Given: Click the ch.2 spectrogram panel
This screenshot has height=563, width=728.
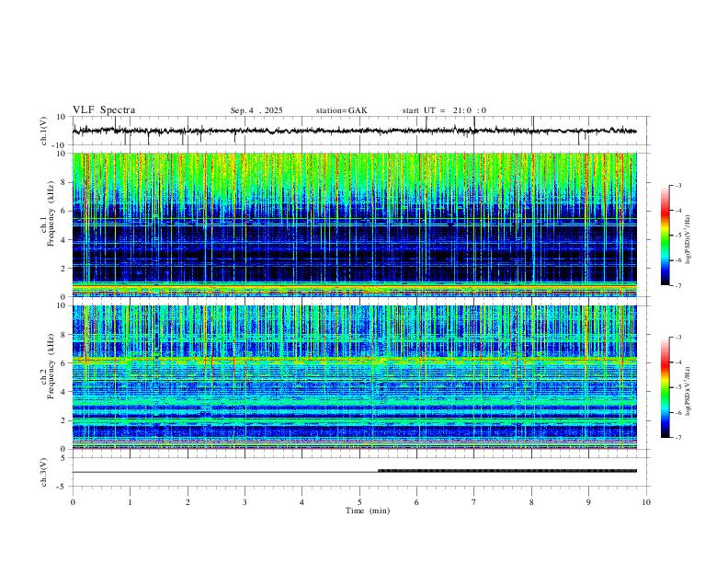Looking at the screenshot, I should pos(355,377).
